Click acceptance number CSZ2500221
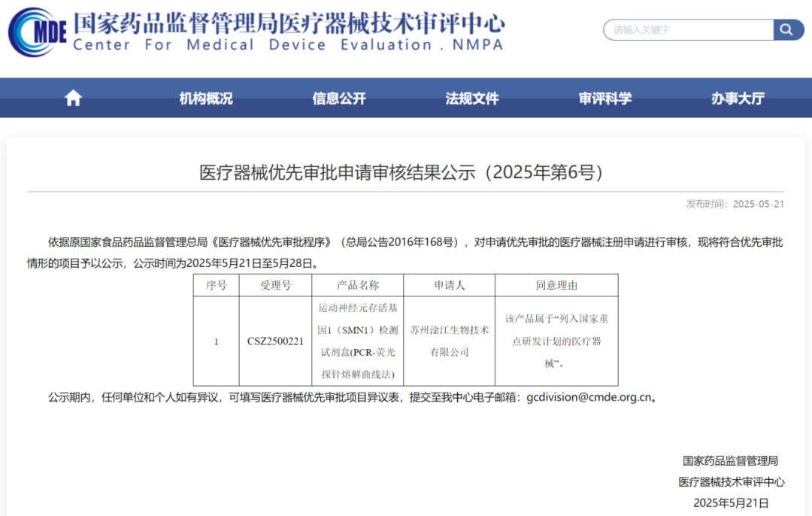 [275, 341]
